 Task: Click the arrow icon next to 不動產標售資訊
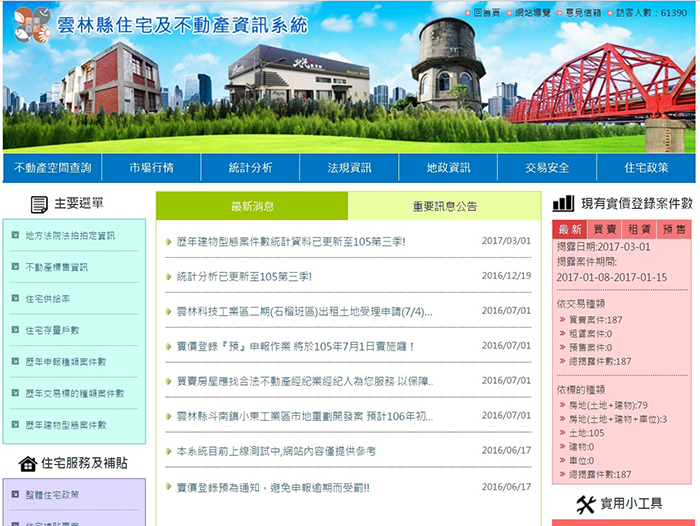click(16, 267)
